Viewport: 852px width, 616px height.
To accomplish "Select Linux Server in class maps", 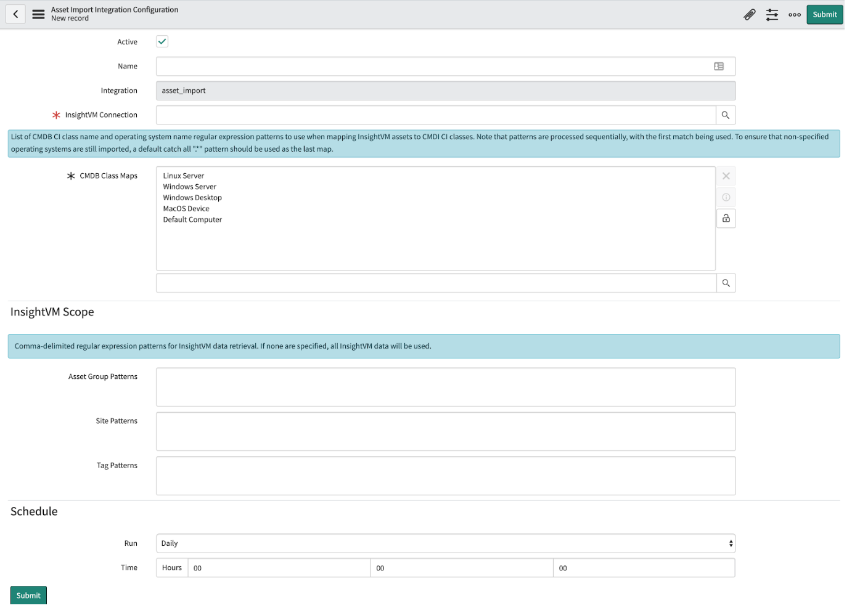I will pyautogui.click(x=184, y=176).
